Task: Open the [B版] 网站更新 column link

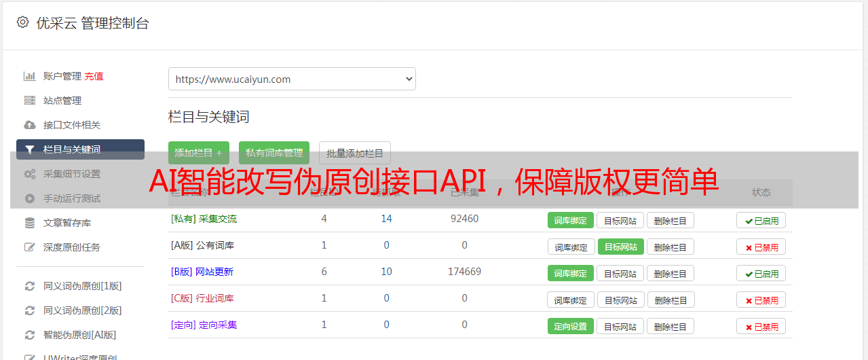Action: pyautogui.click(x=202, y=272)
